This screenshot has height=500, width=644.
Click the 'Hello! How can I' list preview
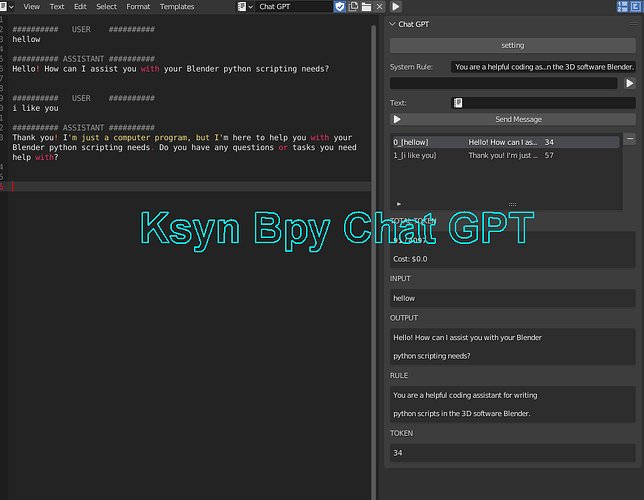(x=503, y=142)
